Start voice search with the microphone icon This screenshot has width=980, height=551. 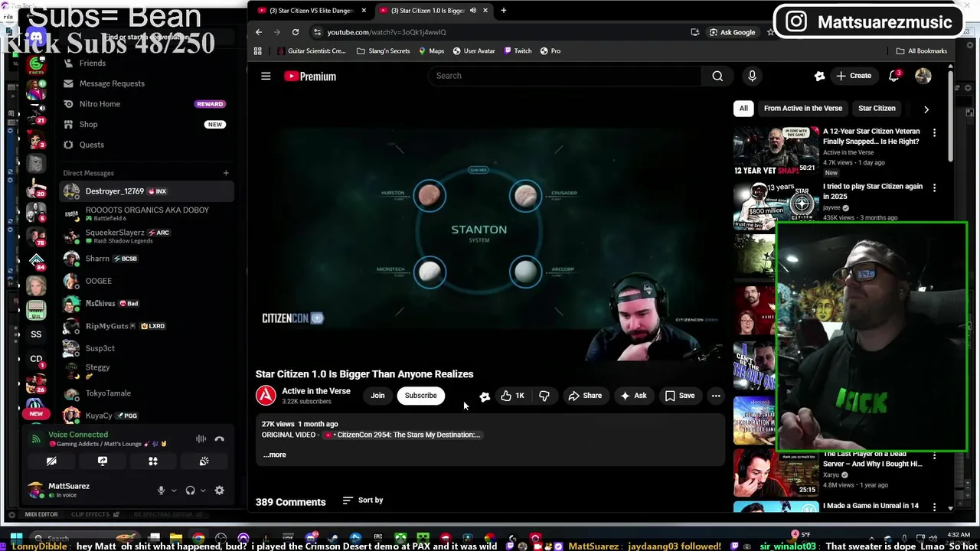pyautogui.click(x=752, y=76)
